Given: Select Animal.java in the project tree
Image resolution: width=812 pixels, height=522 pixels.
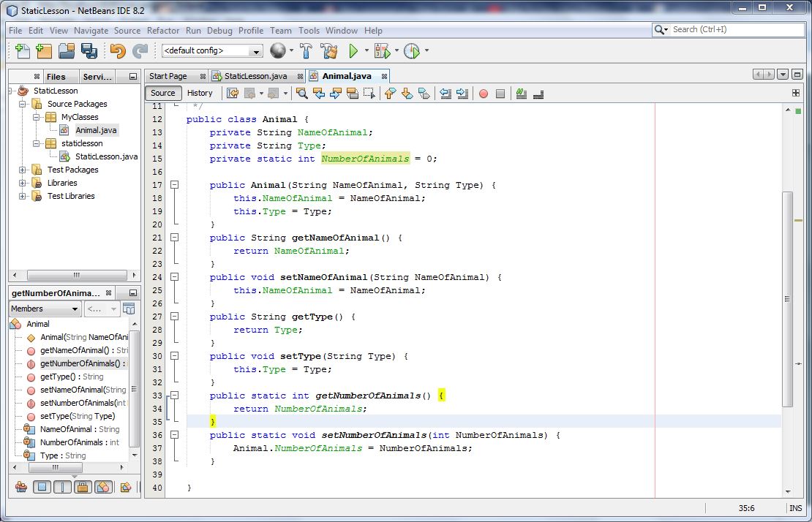Looking at the screenshot, I should pos(96,130).
